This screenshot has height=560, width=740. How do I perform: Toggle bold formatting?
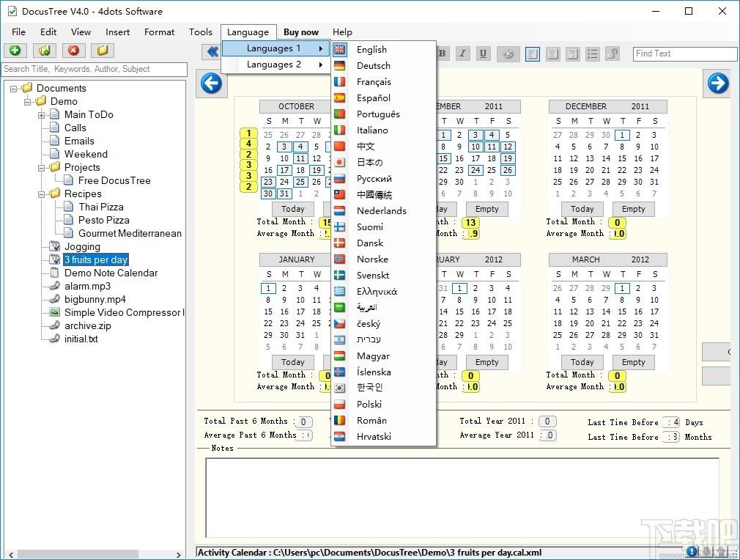[443, 54]
